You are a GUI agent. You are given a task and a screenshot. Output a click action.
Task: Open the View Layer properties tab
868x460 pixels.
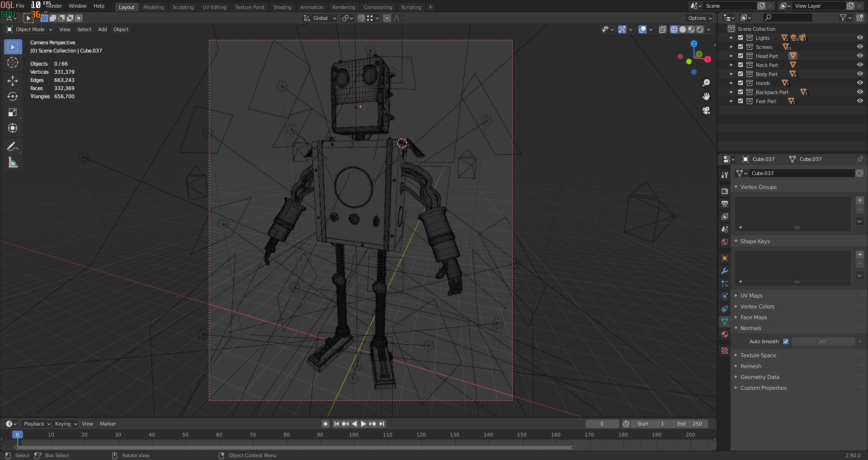pyautogui.click(x=725, y=216)
